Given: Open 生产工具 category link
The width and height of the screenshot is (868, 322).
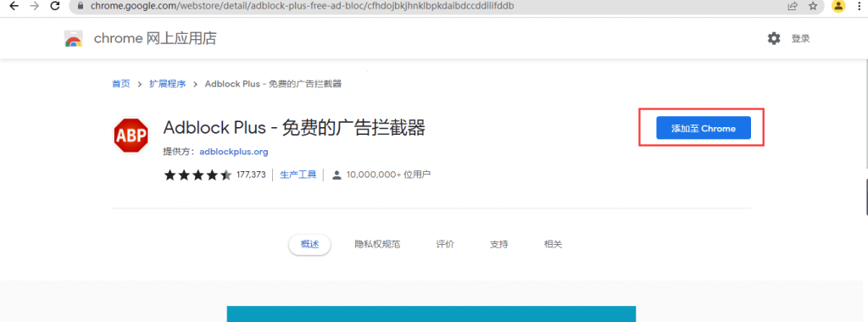Looking at the screenshot, I should (298, 175).
